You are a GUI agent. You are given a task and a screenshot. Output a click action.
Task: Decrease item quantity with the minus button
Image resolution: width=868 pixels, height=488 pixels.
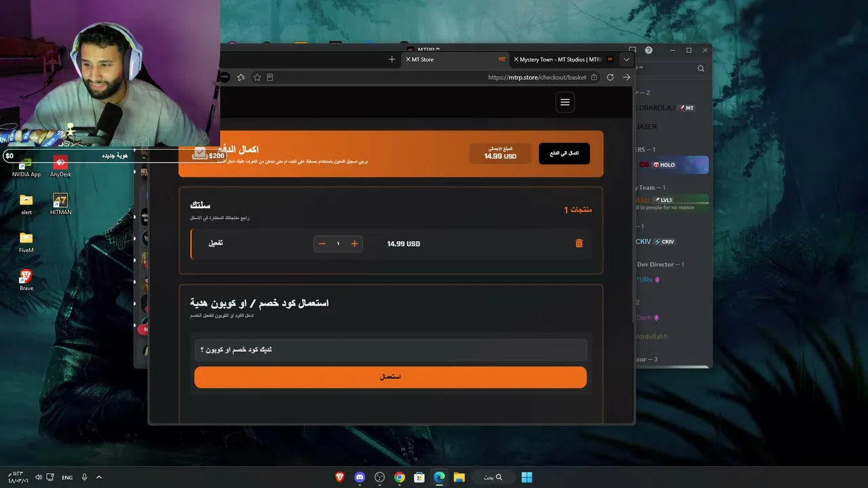pos(322,244)
